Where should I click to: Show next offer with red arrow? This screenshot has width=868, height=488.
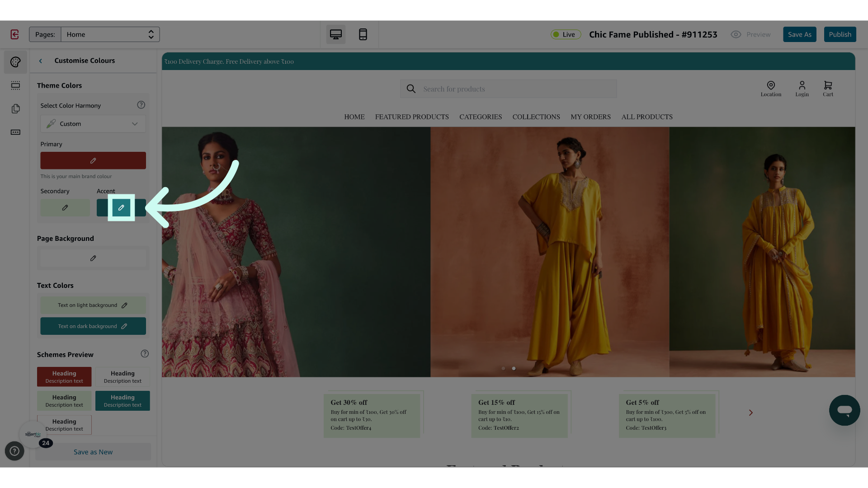coord(750,413)
